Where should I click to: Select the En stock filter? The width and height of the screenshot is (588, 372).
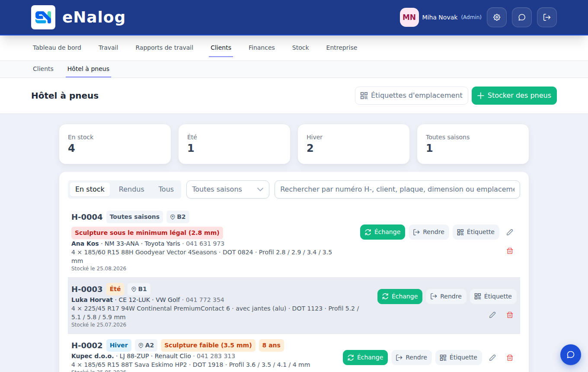click(x=90, y=189)
